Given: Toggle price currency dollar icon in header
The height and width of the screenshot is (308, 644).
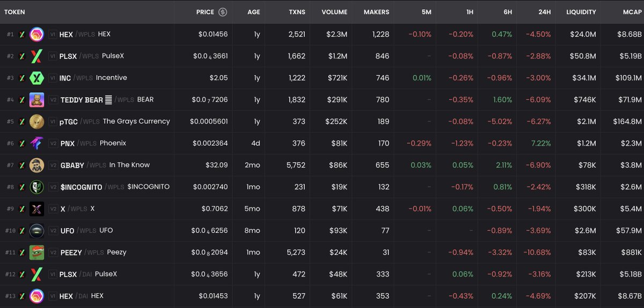Looking at the screenshot, I should click(223, 12).
